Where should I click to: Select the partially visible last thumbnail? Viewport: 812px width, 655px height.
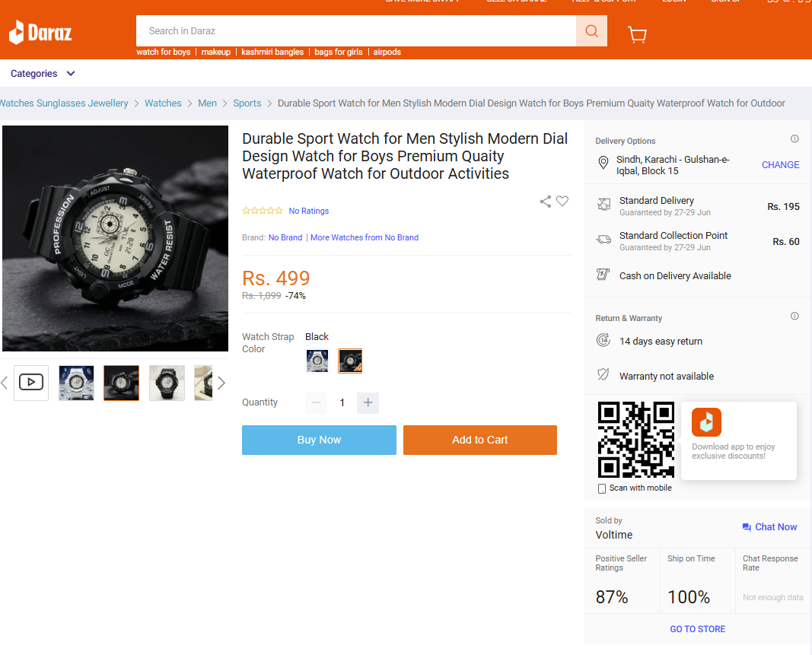(x=203, y=383)
